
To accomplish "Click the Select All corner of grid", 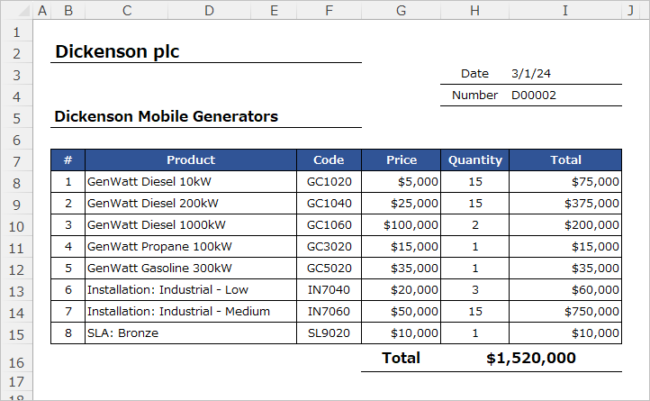I will tap(14, 11).
